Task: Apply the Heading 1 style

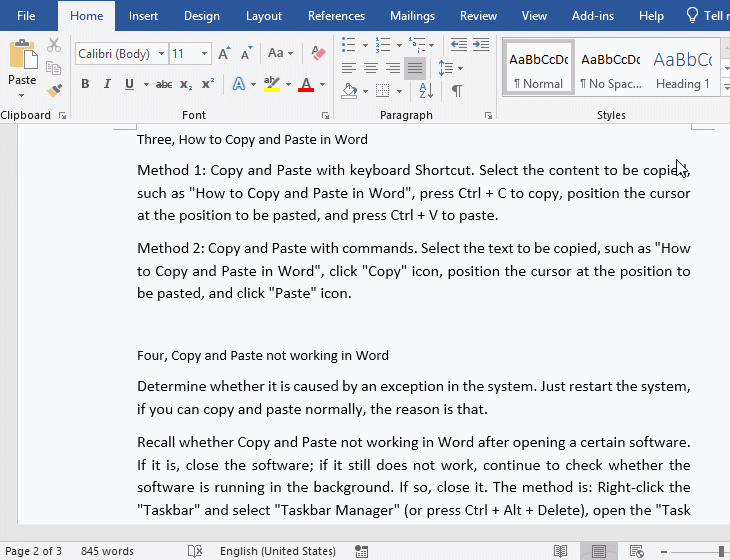Action: click(x=683, y=68)
